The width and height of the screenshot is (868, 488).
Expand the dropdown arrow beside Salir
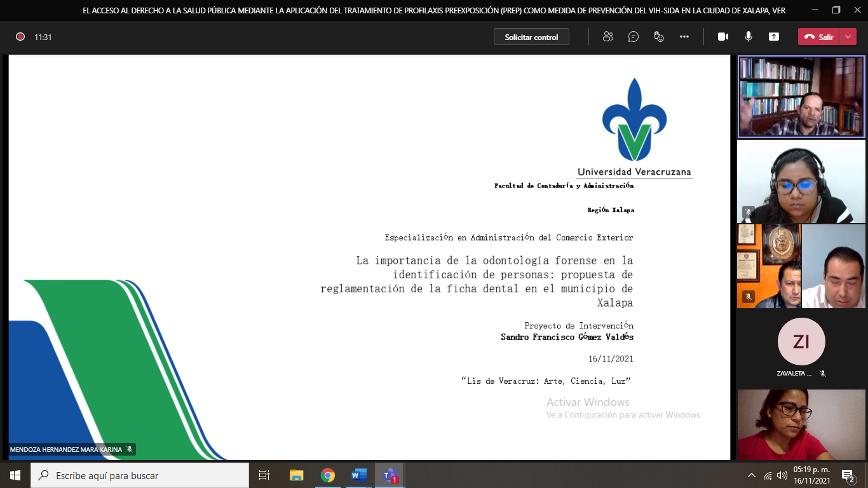(x=849, y=37)
